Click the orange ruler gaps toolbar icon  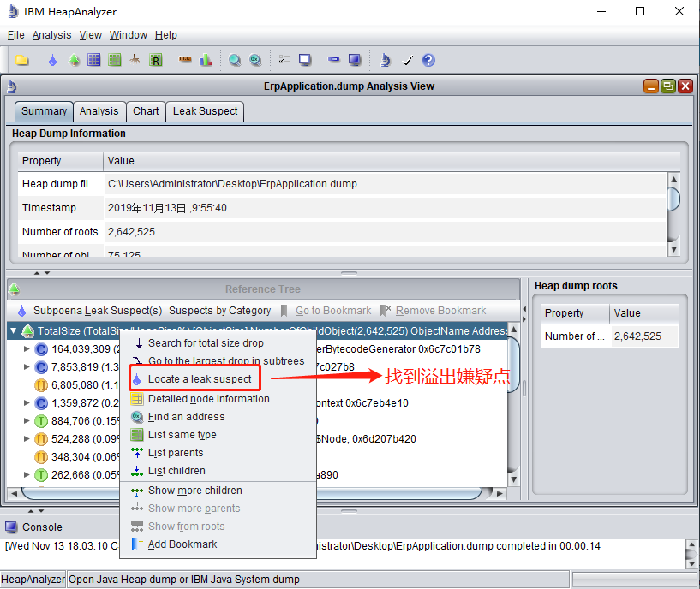point(185,59)
